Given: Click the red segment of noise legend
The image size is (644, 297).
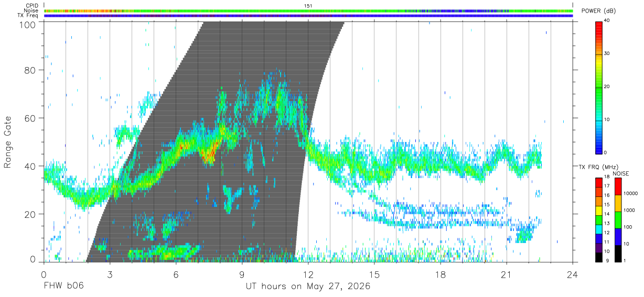Looking at the screenshot, I should [x=618, y=186].
